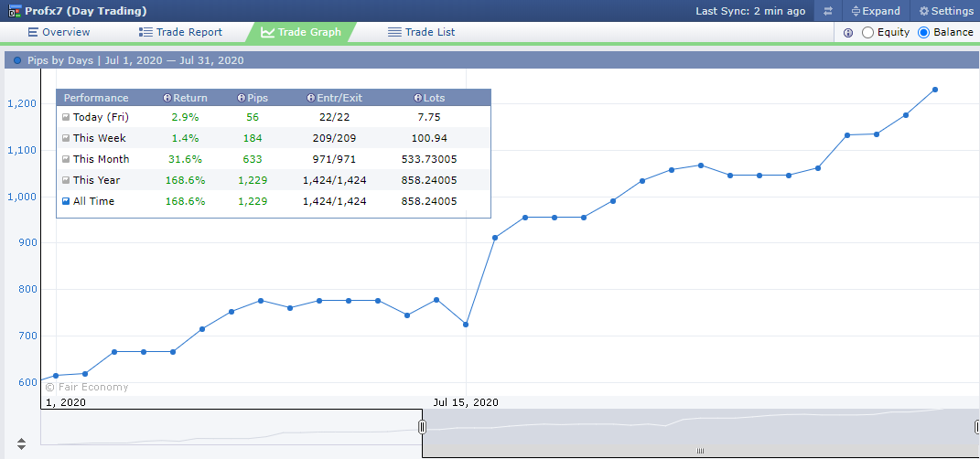Image resolution: width=980 pixels, height=459 pixels.
Task: Toggle the Today (Fri) period box
Action: (66, 117)
